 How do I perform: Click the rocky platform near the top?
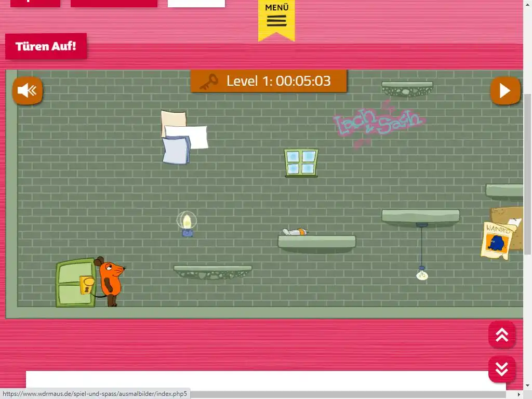tap(407, 89)
